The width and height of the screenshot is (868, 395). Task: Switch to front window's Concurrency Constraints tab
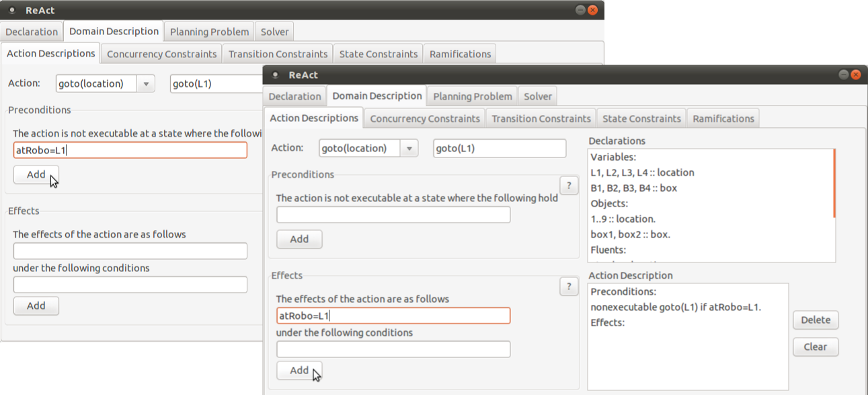[425, 118]
